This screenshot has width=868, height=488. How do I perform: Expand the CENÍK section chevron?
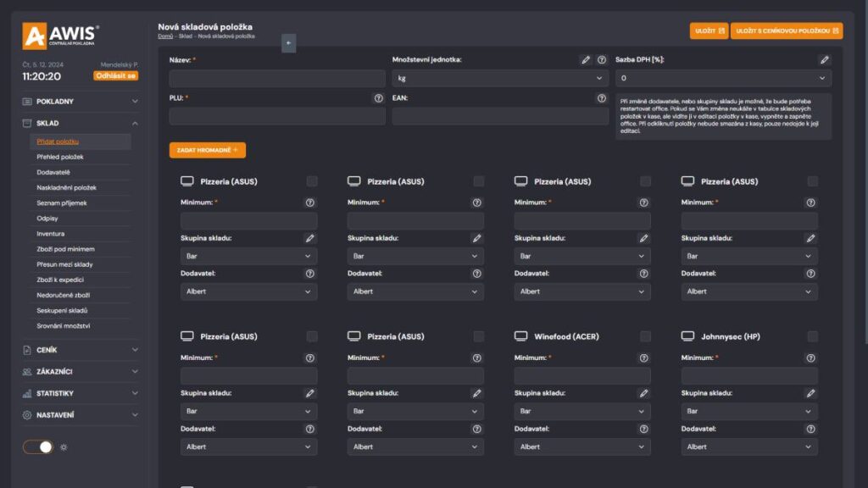[x=135, y=350]
